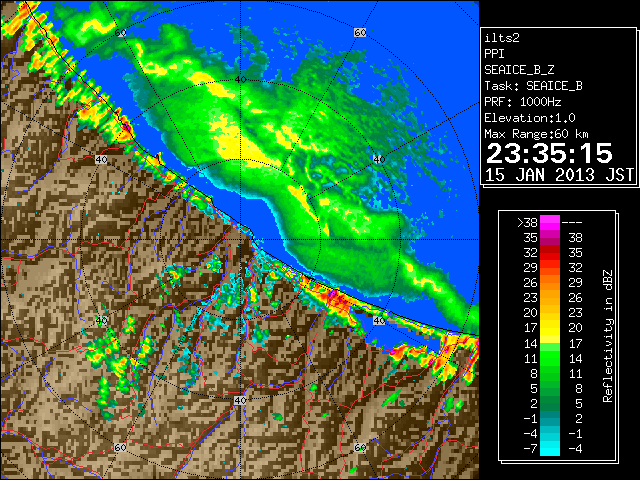
Task: Click the "Reflectivity in dBZ" legend title
Action: point(607,336)
